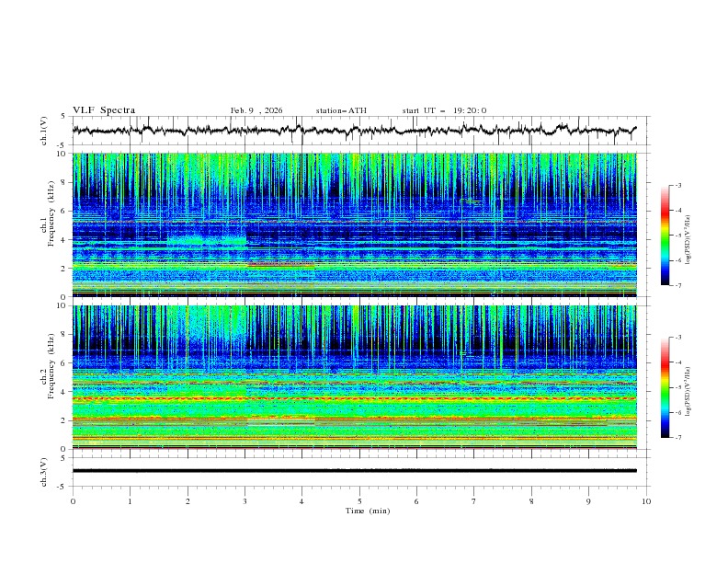Click the "ch.1(V)" waveform axis label
Viewport: 728px width, 563px height.
[44, 131]
